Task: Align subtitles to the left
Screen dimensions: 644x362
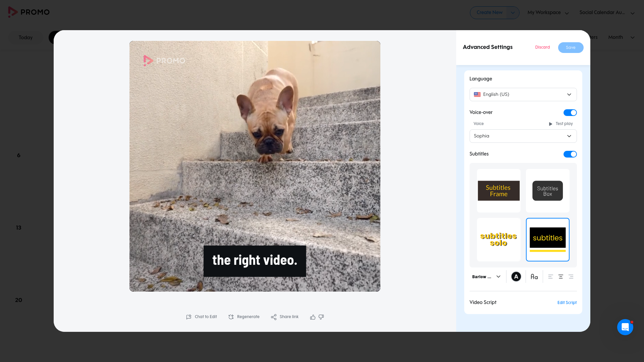Action: (x=550, y=277)
